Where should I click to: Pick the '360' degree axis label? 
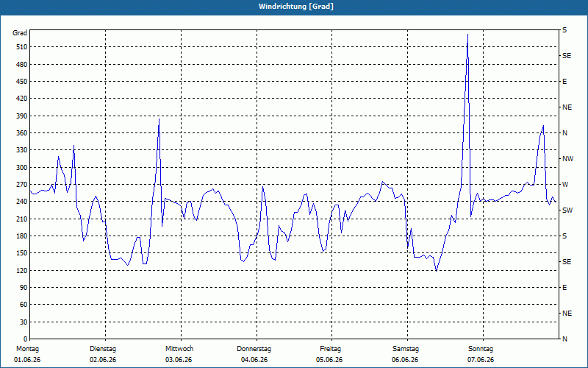21,133
